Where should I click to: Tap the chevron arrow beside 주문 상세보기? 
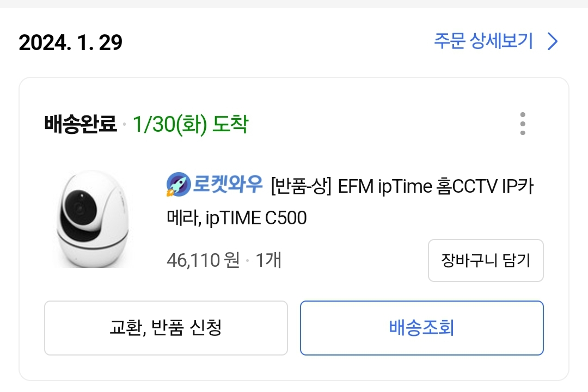[x=553, y=41]
